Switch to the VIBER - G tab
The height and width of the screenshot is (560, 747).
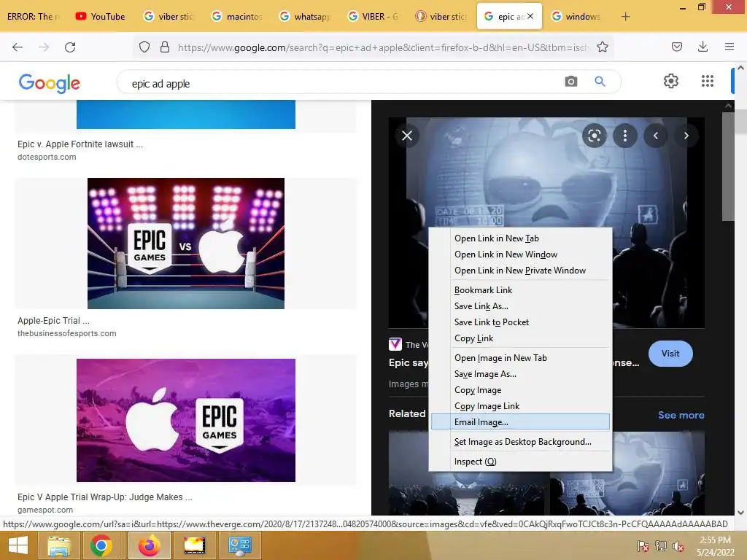[373, 17]
